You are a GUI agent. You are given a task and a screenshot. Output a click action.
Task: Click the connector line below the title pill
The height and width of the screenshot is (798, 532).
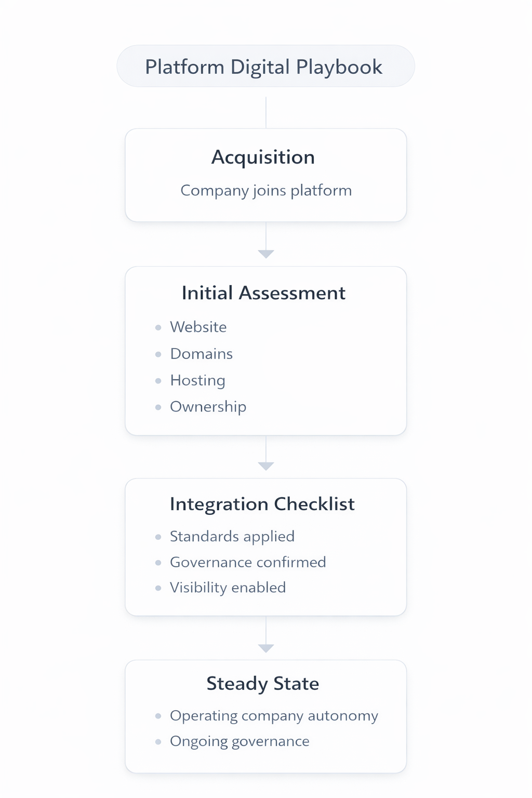pos(266,112)
